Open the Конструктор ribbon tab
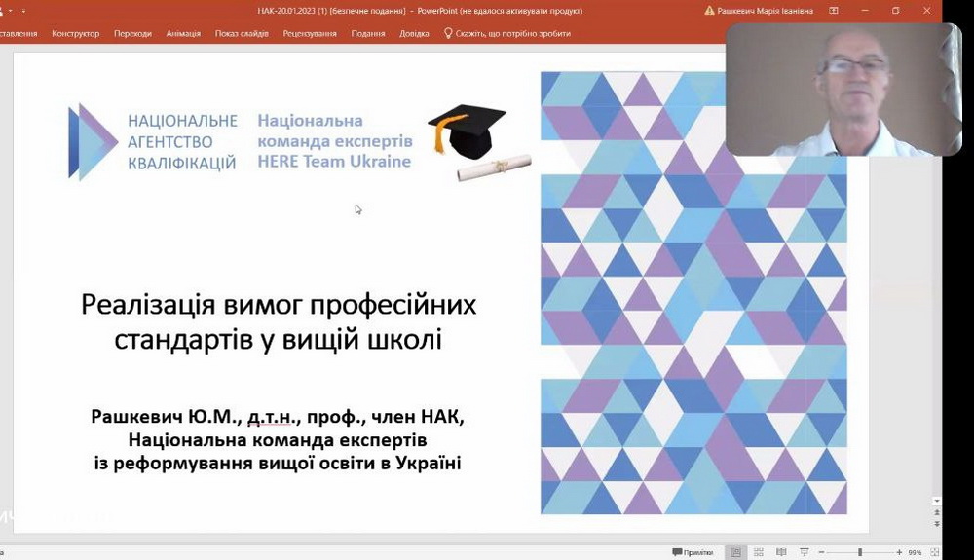 [75, 33]
